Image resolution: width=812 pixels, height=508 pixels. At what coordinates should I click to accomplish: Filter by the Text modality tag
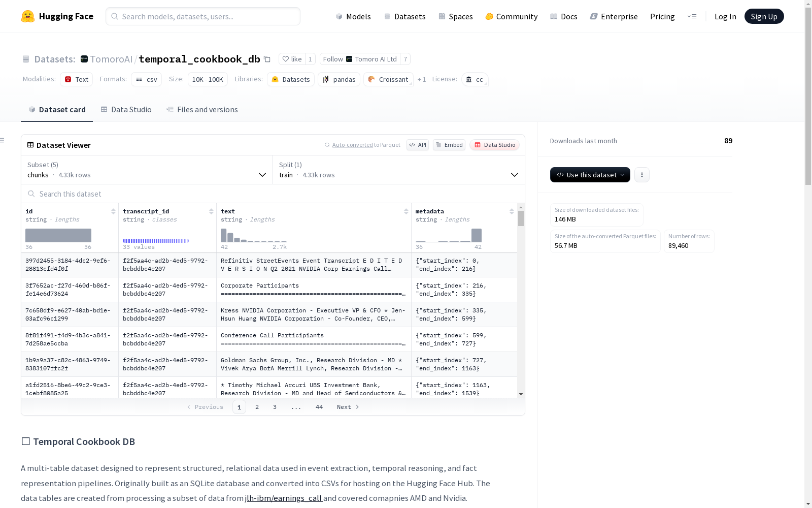pyautogui.click(x=77, y=79)
